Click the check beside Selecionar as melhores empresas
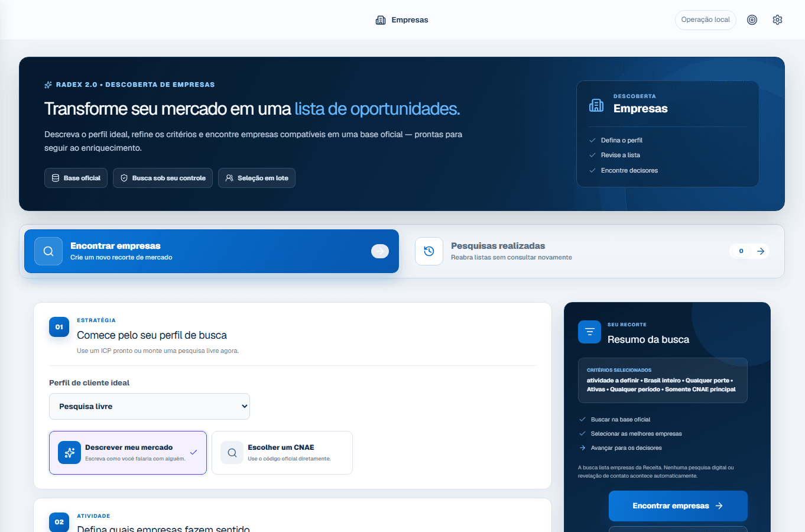The width and height of the screenshot is (805, 532). pos(582,433)
